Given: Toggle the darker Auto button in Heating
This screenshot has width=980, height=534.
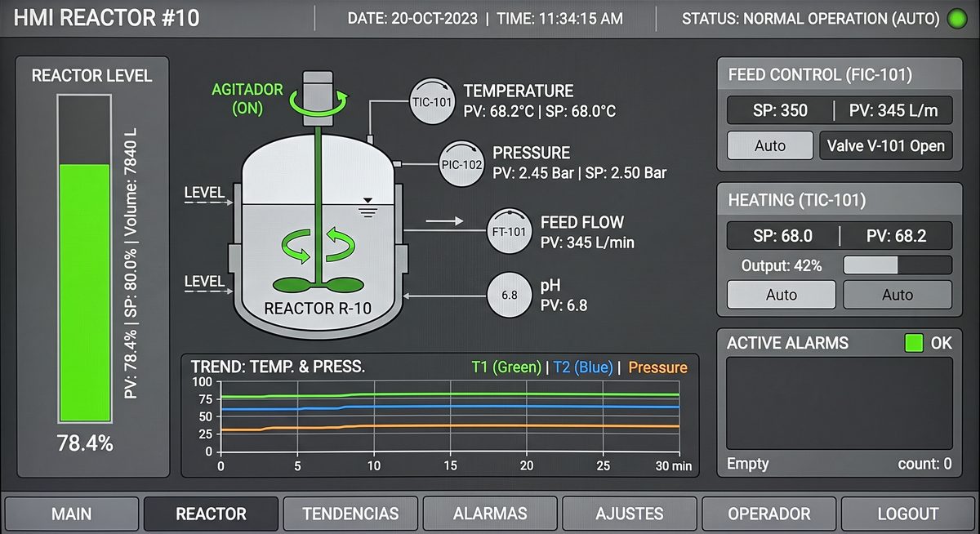Looking at the screenshot, I should point(898,295).
